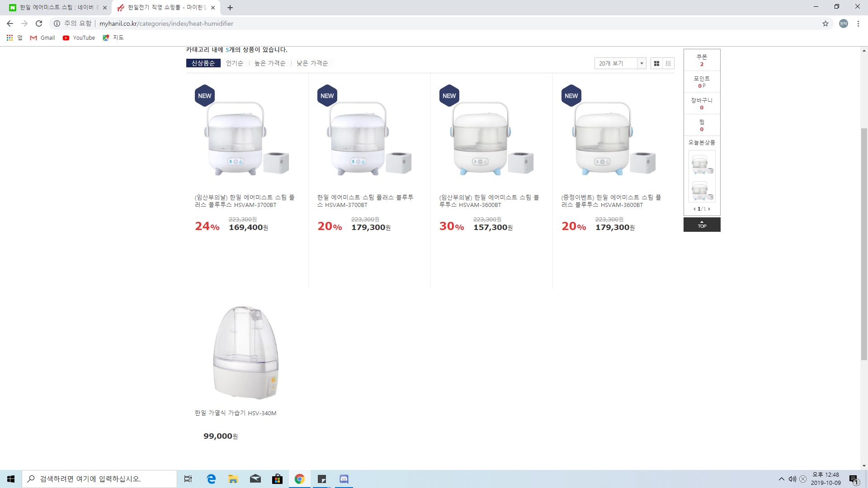This screenshot has height=488, width=868.
Task: Open the Discord taskbar icon
Action: [x=344, y=479]
